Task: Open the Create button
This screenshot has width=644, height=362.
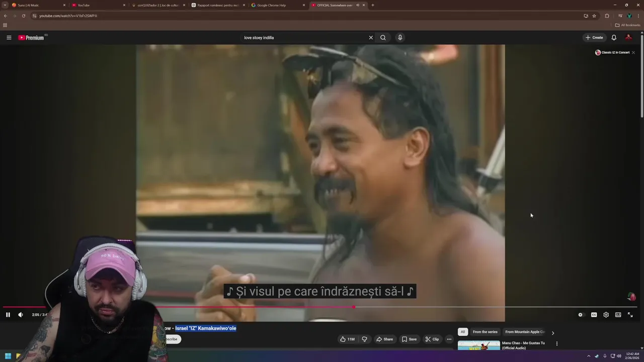Action: click(x=594, y=38)
